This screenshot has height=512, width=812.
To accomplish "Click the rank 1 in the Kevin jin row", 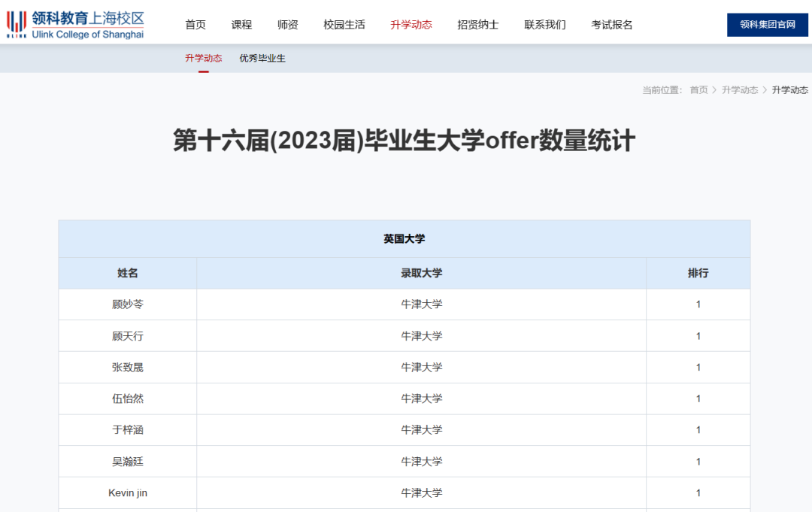I will (x=698, y=493).
